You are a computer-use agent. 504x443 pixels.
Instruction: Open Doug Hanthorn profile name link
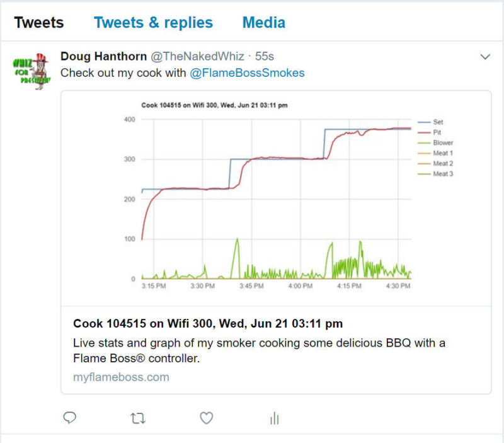(102, 57)
